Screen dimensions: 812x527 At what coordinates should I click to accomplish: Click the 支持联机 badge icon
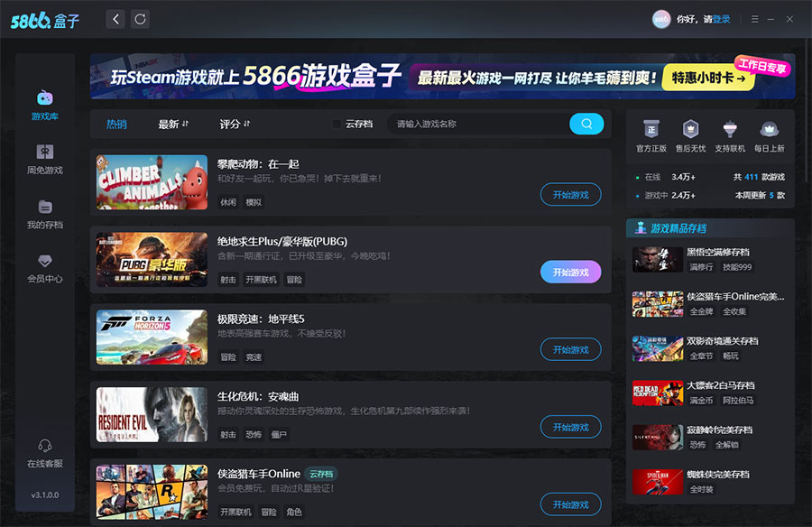729,131
